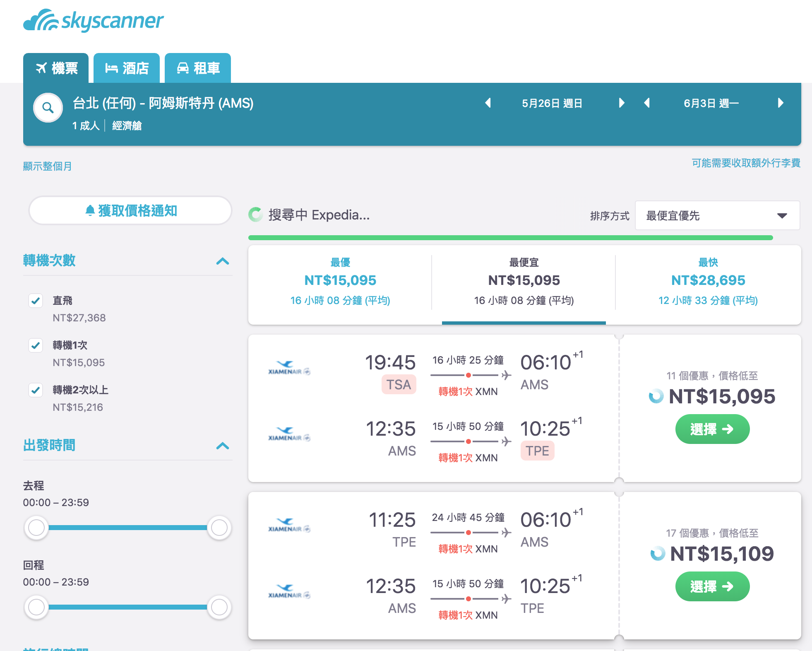Go to next return date after 6月3日
The image size is (812, 651).
[x=781, y=103]
